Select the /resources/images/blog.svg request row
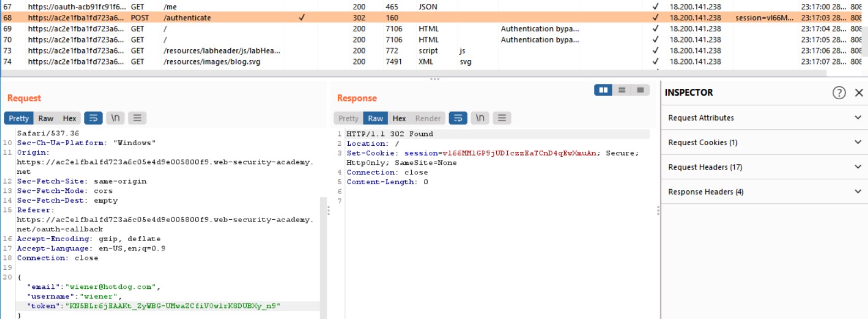The height and width of the screenshot is (319, 868). (x=212, y=61)
